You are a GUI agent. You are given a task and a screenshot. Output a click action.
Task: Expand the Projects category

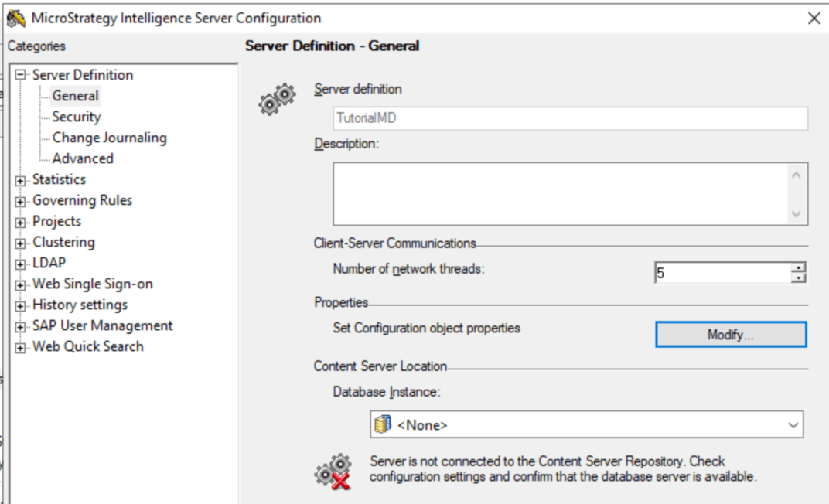click(x=20, y=223)
